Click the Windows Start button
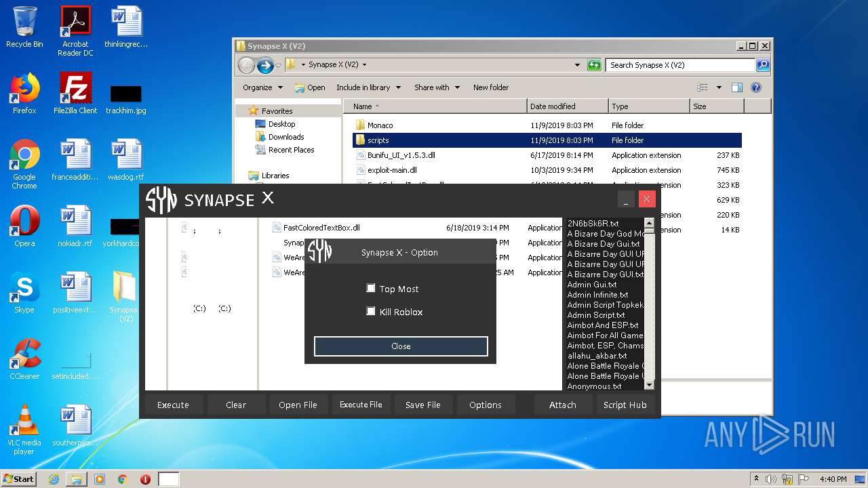This screenshot has height=488, width=868. (x=19, y=479)
